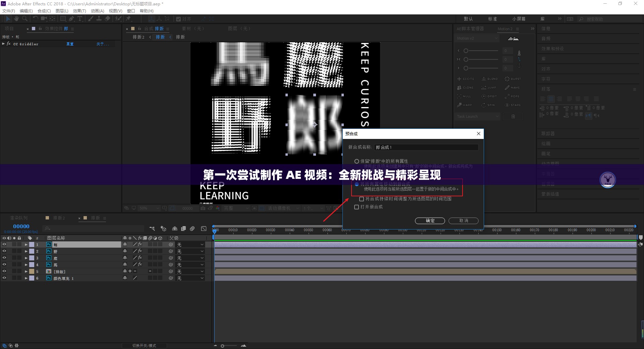Select the 保留排版中的所有属性 radio option
The height and width of the screenshot is (349, 644).
tap(357, 161)
